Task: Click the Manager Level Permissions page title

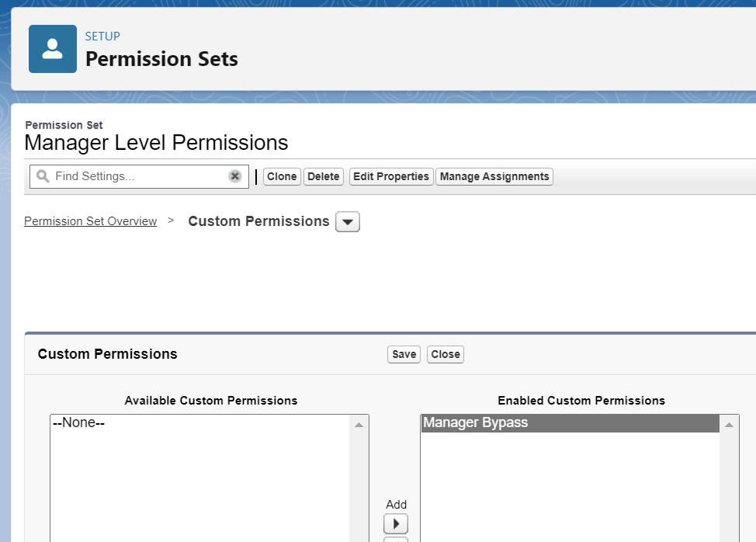Action: 156,143
